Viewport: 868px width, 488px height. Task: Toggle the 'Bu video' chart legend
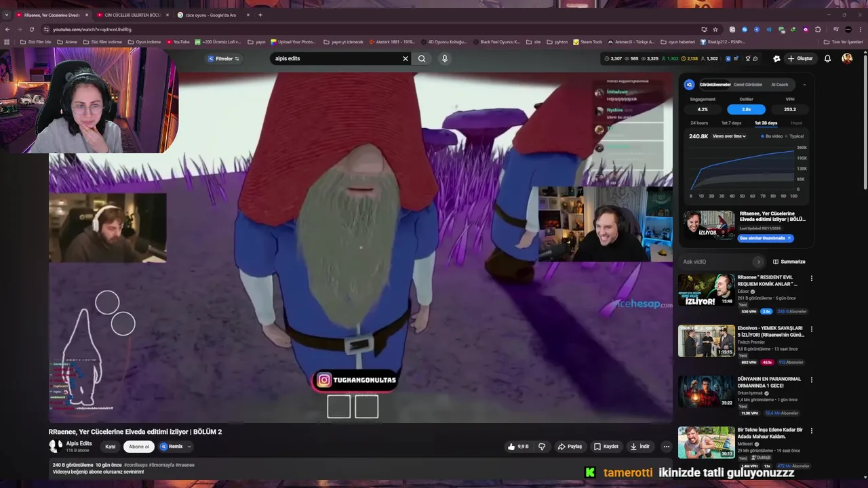point(772,136)
